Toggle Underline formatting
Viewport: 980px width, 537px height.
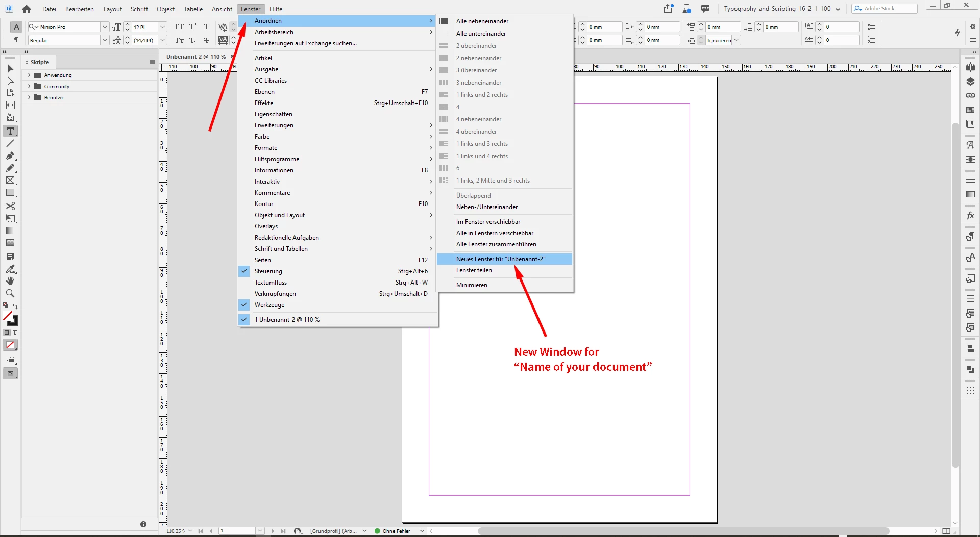click(x=207, y=27)
